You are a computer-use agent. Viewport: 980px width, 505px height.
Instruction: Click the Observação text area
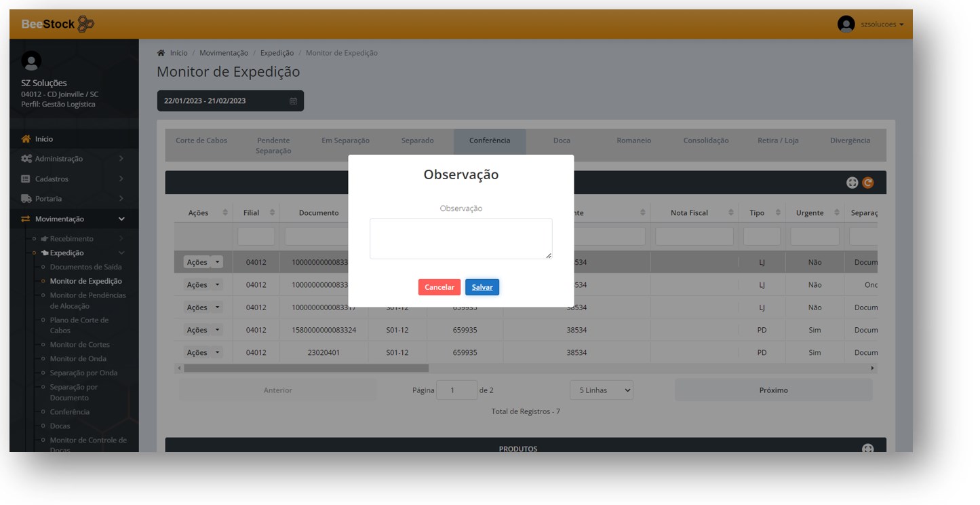(460, 238)
